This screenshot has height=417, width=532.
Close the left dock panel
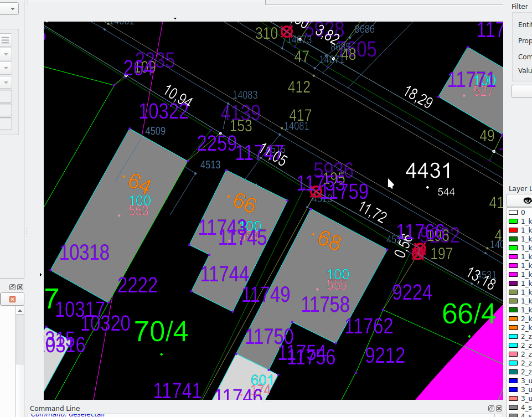point(20,287)
